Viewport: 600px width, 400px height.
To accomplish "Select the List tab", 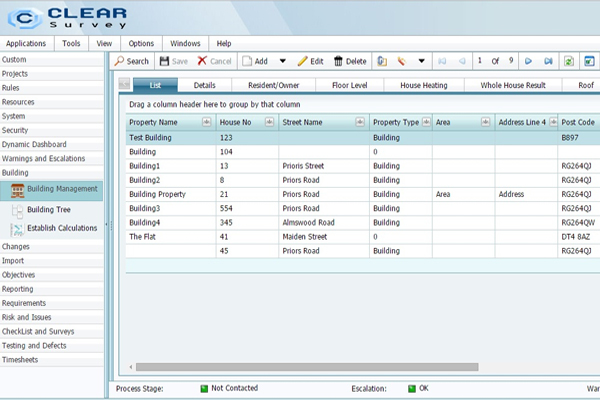I will [x=155, y=85].
